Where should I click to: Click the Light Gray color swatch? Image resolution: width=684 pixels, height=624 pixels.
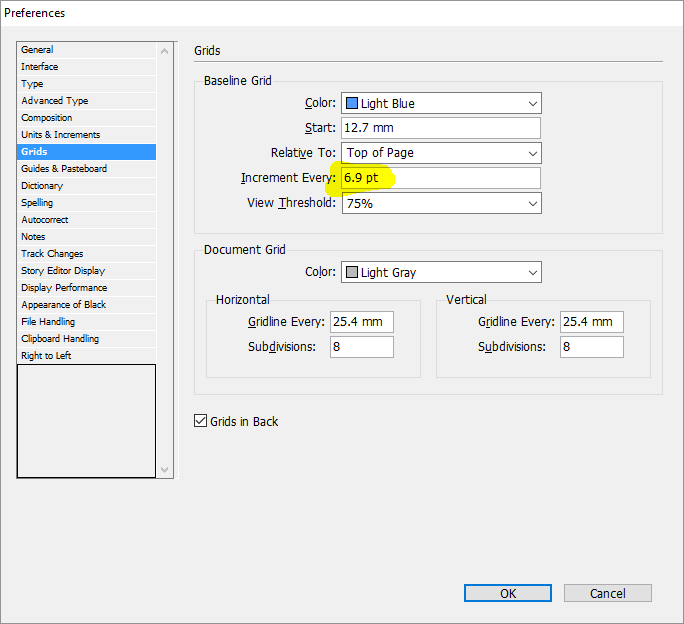[352, 272]
